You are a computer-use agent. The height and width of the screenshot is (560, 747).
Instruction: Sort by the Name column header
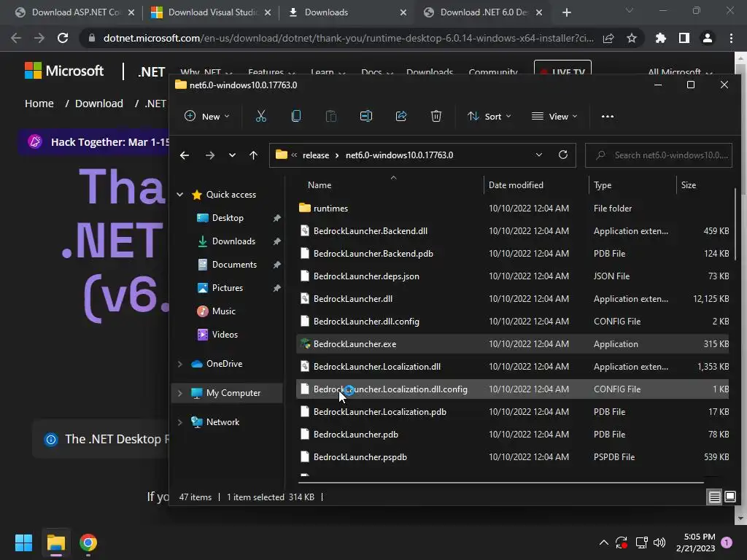tap(320, 184)
